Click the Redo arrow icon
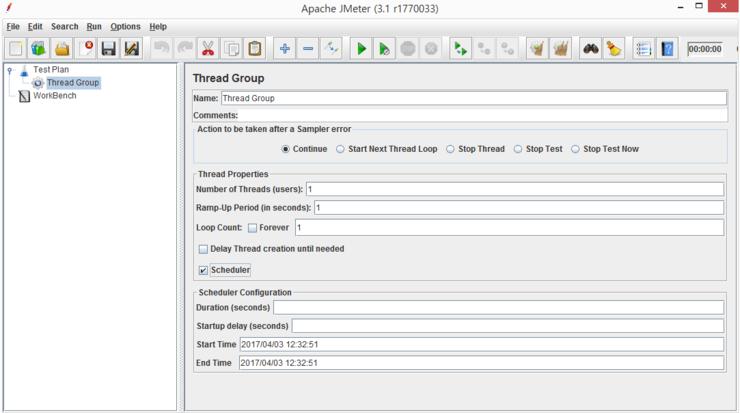The width and height of the screenshot is (740, 413). (x=185, y=49)
